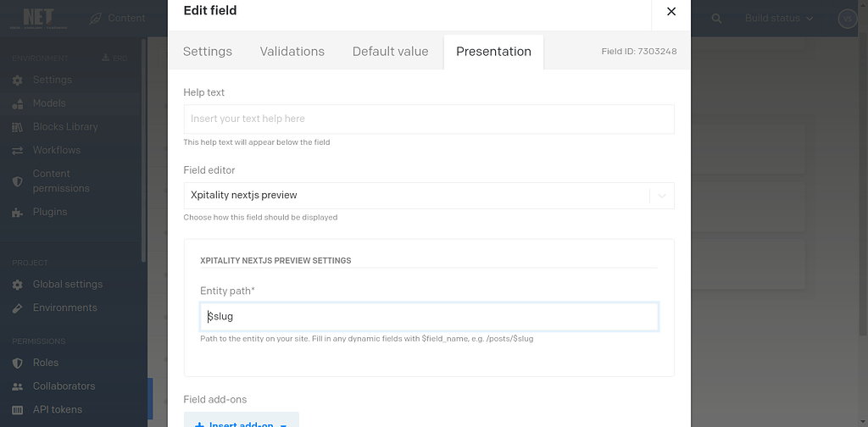The width and height of the screenshot is (868, 427).
Task: Open Settings in the sidebar
Action: 52,80
